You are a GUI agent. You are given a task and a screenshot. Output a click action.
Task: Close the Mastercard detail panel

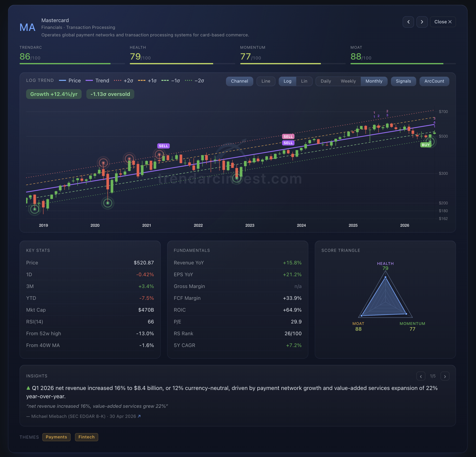coord(443,22)
